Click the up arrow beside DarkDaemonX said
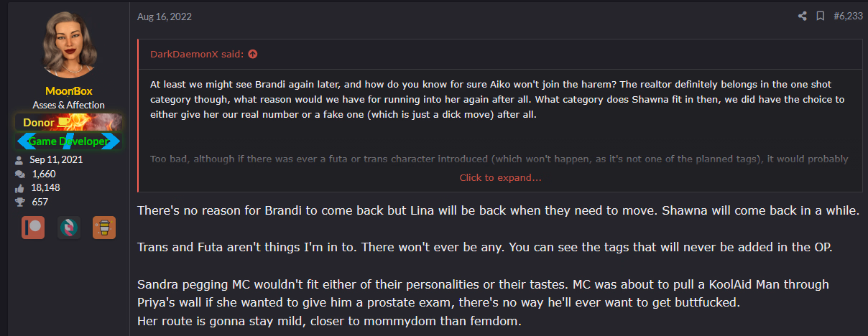This screenshot has width=868, height=336. click(253, 54)
